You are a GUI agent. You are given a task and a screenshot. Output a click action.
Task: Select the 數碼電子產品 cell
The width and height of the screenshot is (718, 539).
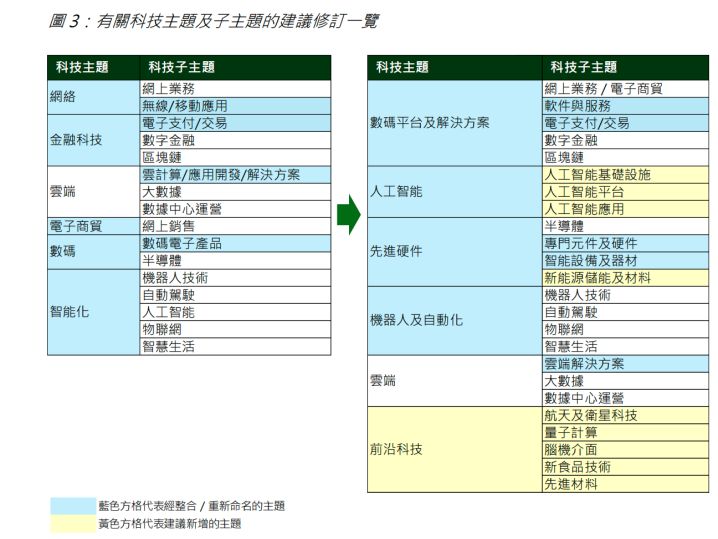tap(235, 244)
